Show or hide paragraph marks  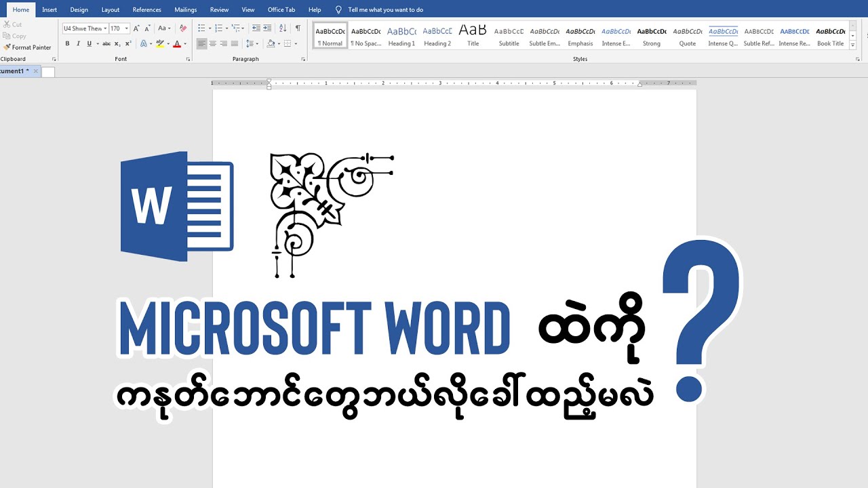click(298, 28)
